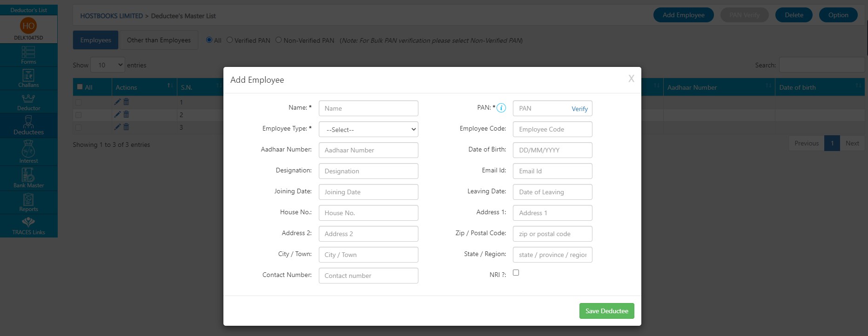Click delete trash icon in row 1

[x=126, y=102]
